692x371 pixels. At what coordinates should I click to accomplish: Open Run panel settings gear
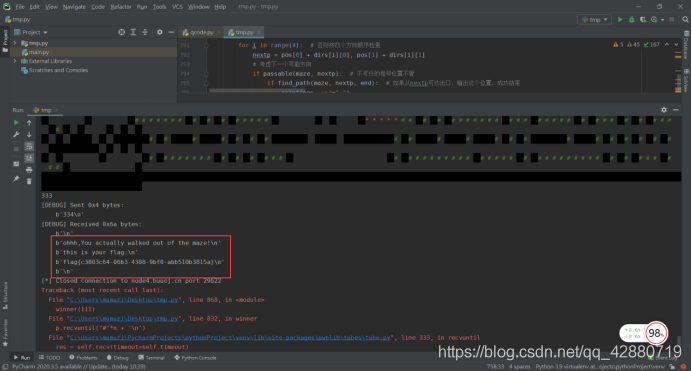[x=664, y=110]
